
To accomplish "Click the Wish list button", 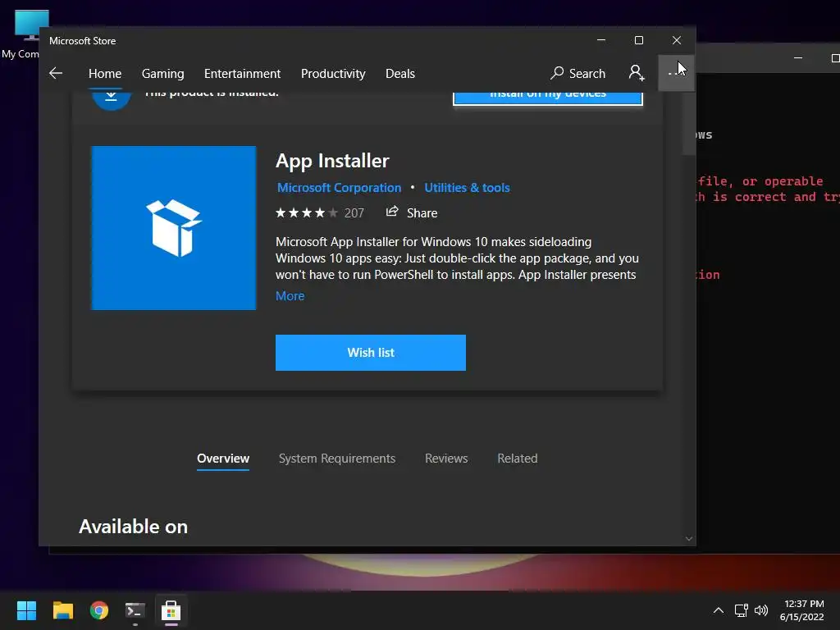I will pyautogui.click(x=371, y=353).
